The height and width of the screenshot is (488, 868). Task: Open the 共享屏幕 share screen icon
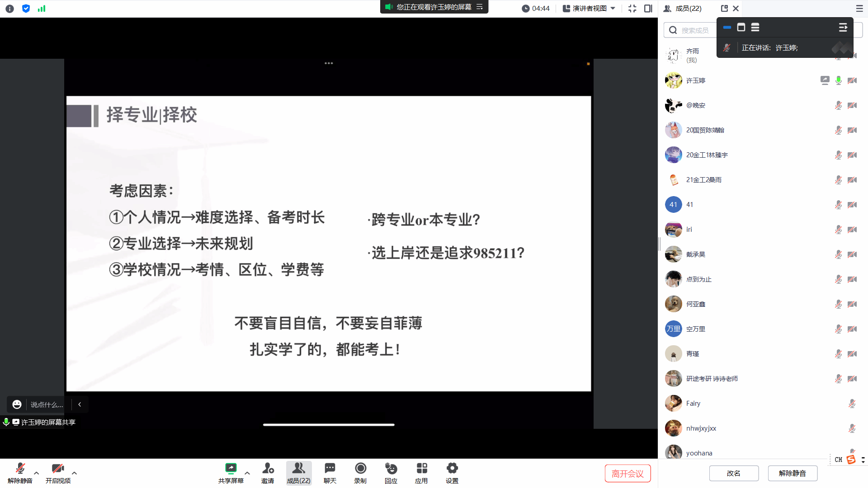[231, 469]
